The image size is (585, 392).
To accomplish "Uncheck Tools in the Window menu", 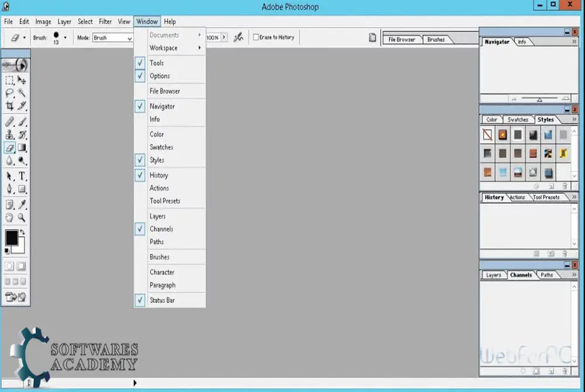I will click(x=140, y=63).
